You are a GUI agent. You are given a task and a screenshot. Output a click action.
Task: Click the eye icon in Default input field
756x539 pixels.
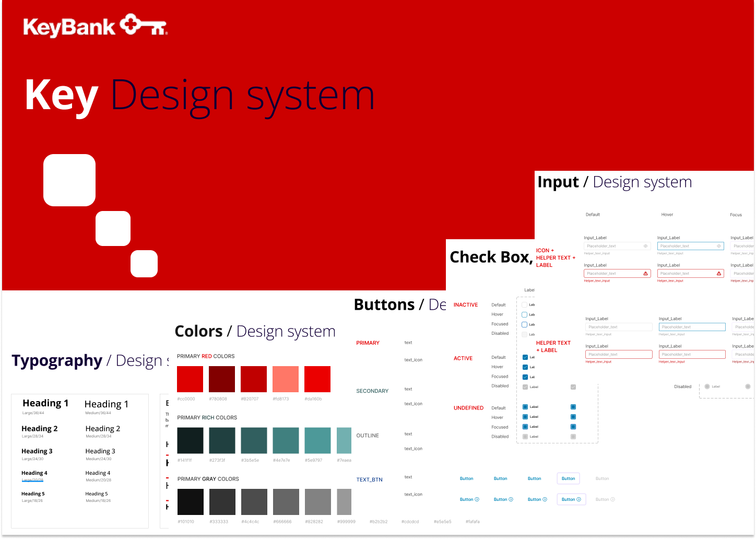645,246
